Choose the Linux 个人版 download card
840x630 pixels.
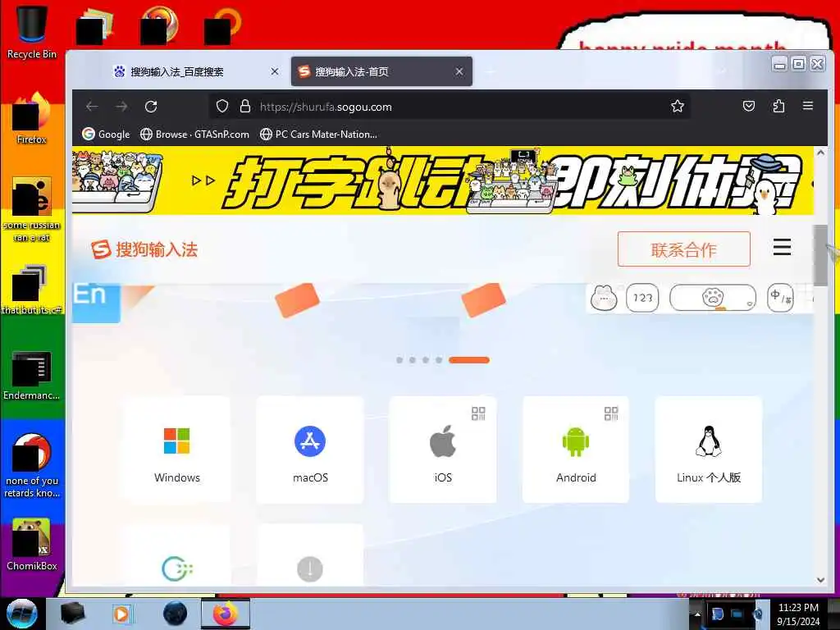point(709,450)
